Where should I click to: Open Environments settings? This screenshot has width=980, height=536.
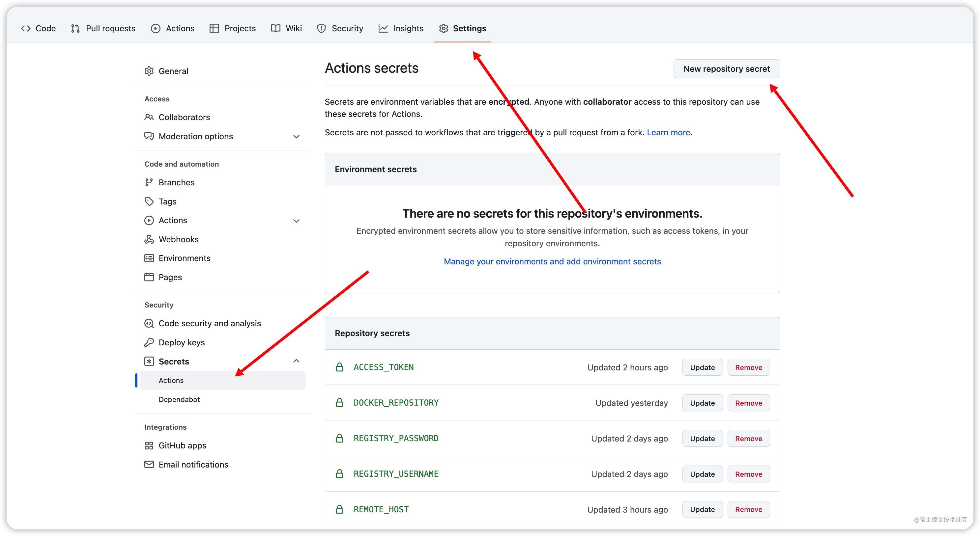[x=222, y=258]
